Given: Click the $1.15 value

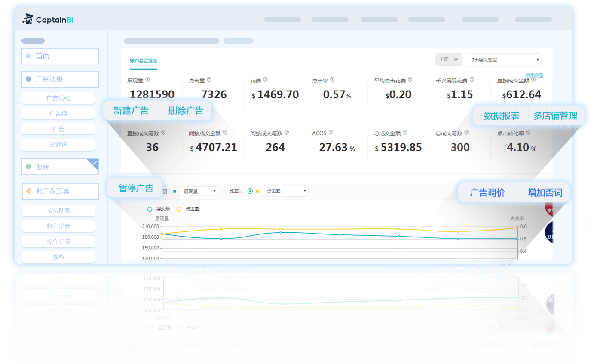Looking at the screenshot, I should click(460, 95).
